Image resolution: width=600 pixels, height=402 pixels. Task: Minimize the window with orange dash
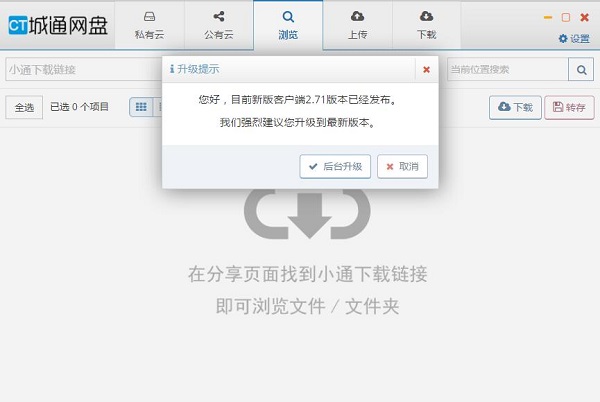pos(548,17)
